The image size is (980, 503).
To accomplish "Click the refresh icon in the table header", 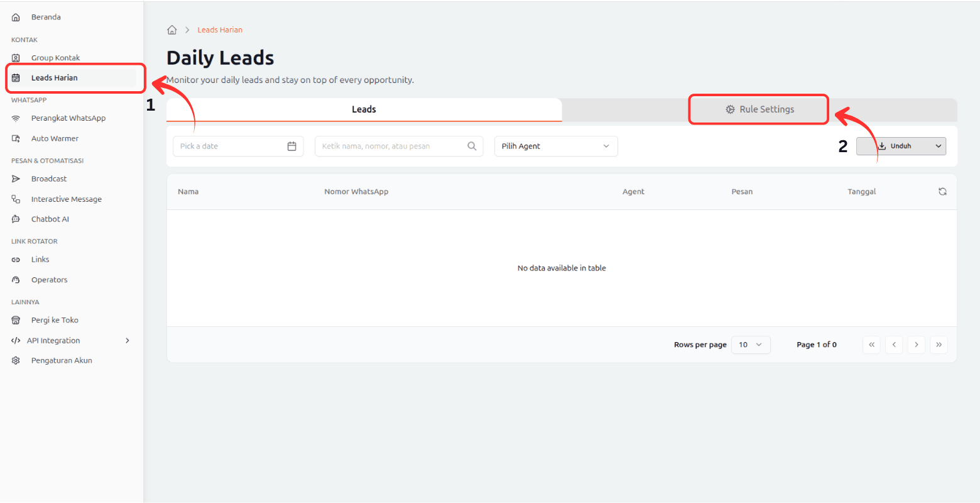I will 942,192.
